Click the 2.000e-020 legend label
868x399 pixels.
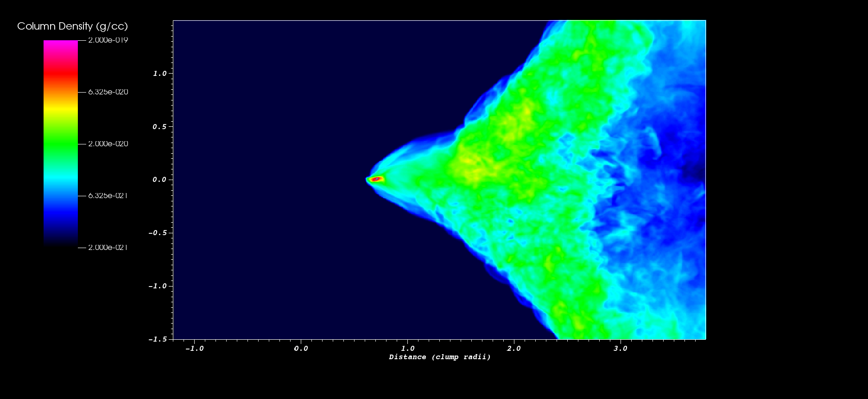[x=108, y=144]
